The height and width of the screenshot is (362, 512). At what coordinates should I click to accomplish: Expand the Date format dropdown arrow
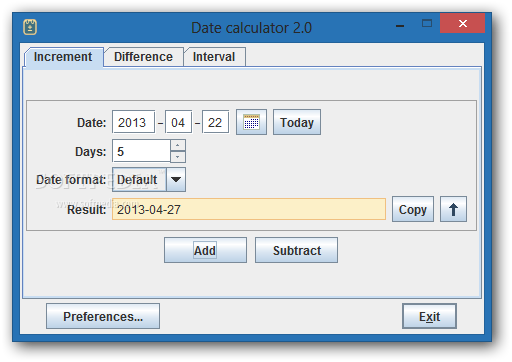(x=176, y=180)
